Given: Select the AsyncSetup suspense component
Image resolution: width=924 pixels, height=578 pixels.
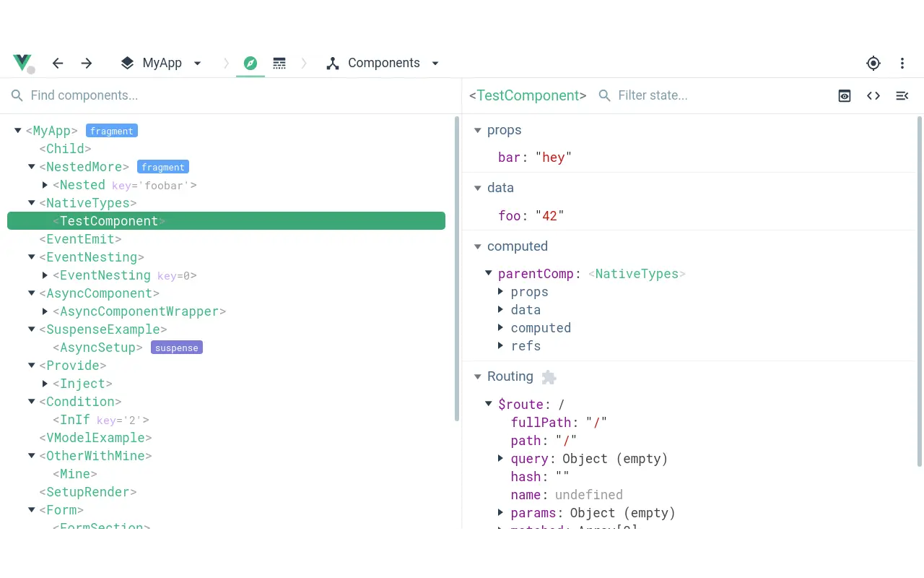Looking at the screenshot, I should [x=97, y=348].
